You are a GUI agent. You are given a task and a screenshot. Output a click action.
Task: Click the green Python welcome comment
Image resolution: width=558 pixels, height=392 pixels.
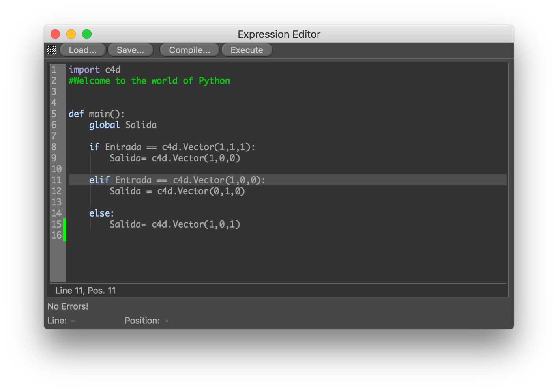pos(149,81)
